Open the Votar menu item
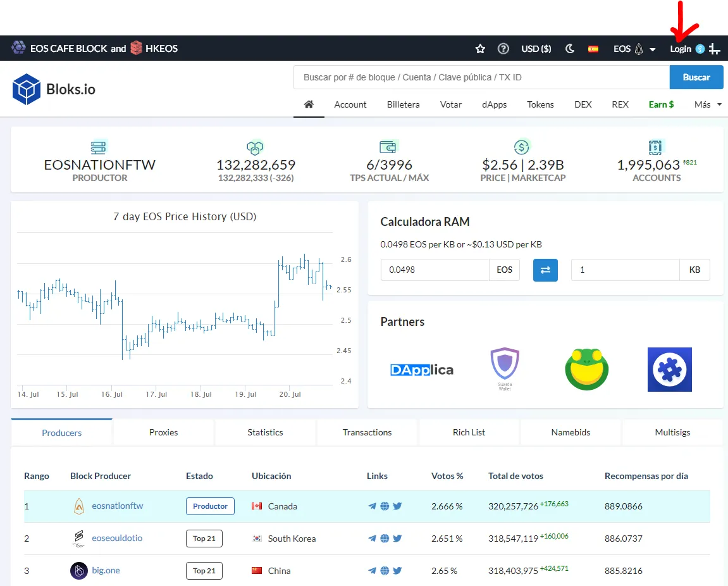Viewport: 728px width, 586px height. tap(451, 104)
